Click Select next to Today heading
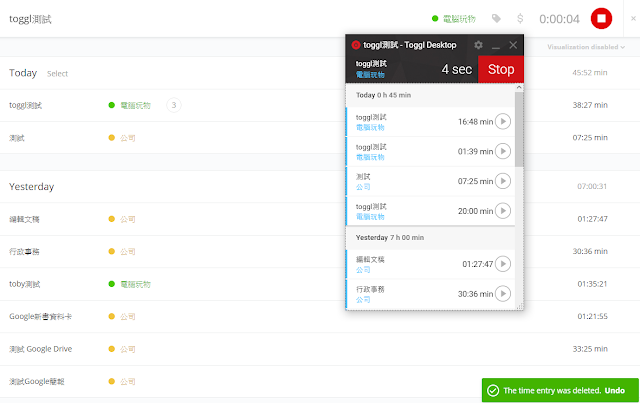 point(57,74)
